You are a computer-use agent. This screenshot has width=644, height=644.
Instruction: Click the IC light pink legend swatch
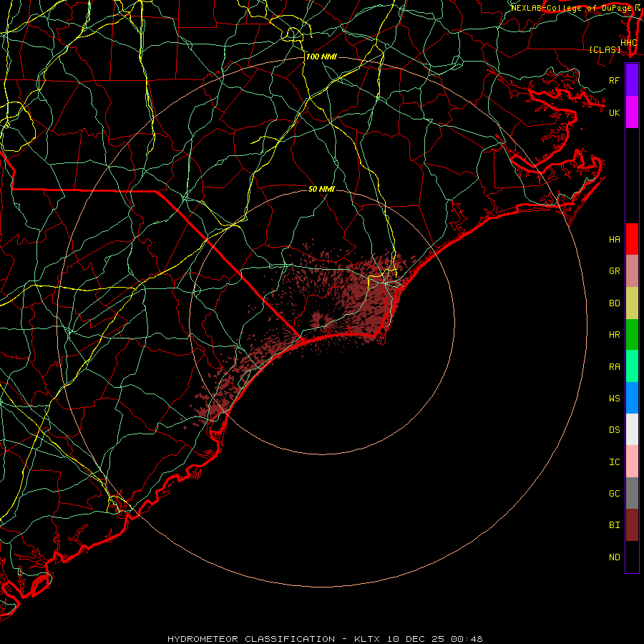(632, 462)
